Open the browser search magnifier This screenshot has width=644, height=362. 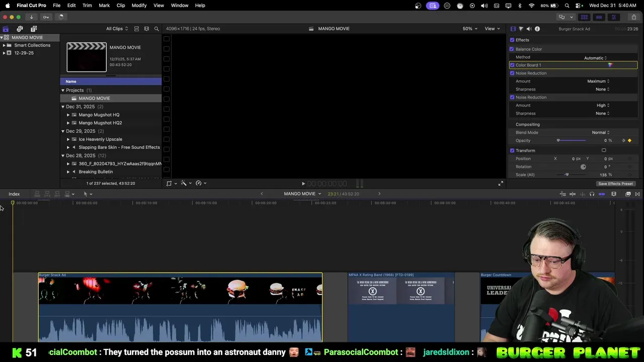(x=156, y=29)
